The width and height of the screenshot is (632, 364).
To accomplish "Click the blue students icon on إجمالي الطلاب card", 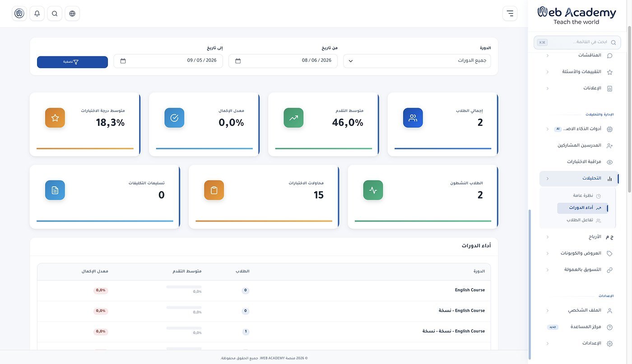I will 413,118.
